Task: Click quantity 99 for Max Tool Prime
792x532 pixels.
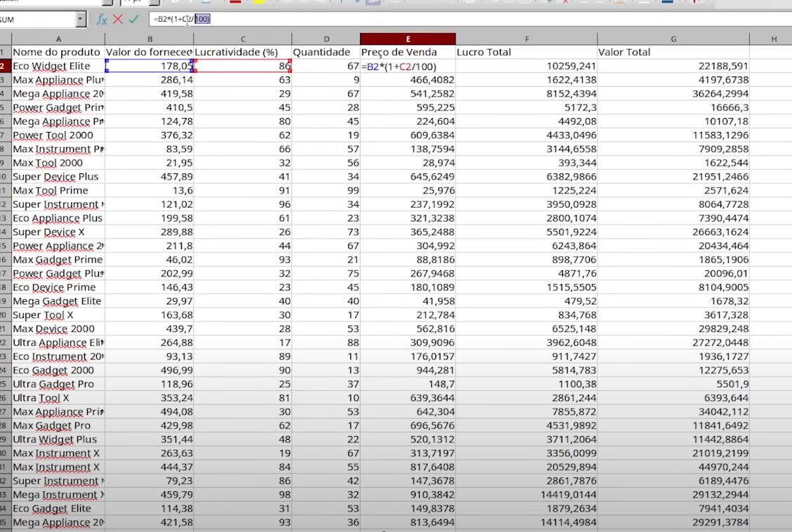Action: pos(326,190)
